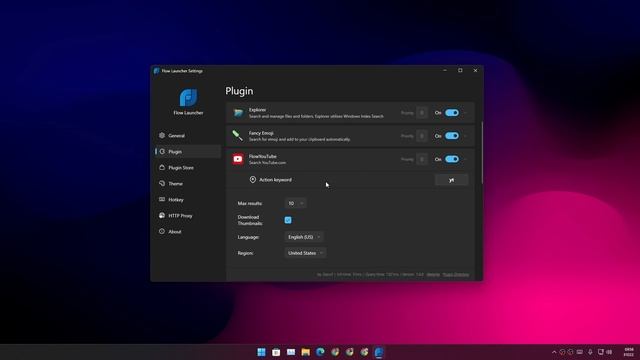Viewport: 640px width, 360px height.
Task: Click the Plugin page heading
Action: (239, 91)
